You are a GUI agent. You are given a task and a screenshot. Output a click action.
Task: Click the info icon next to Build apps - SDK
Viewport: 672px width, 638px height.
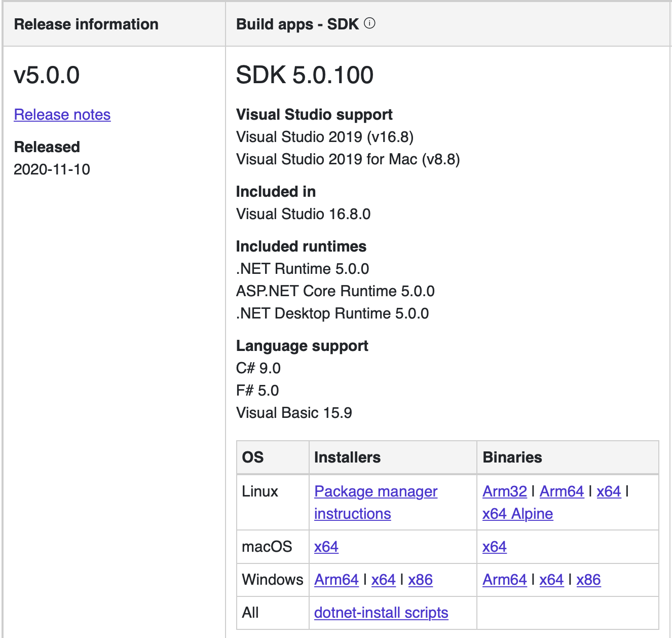click(x=370, y=23)
